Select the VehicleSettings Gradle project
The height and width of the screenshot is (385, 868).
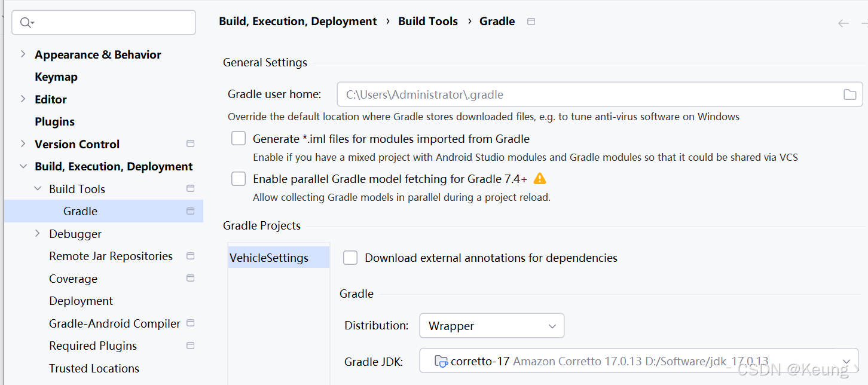pos(269,258)
